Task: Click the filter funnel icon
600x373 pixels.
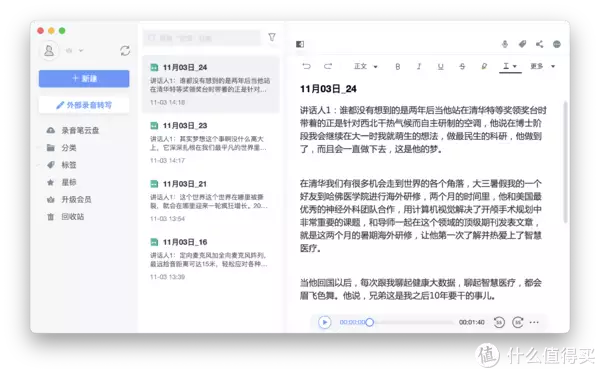Action: (272, 37)
